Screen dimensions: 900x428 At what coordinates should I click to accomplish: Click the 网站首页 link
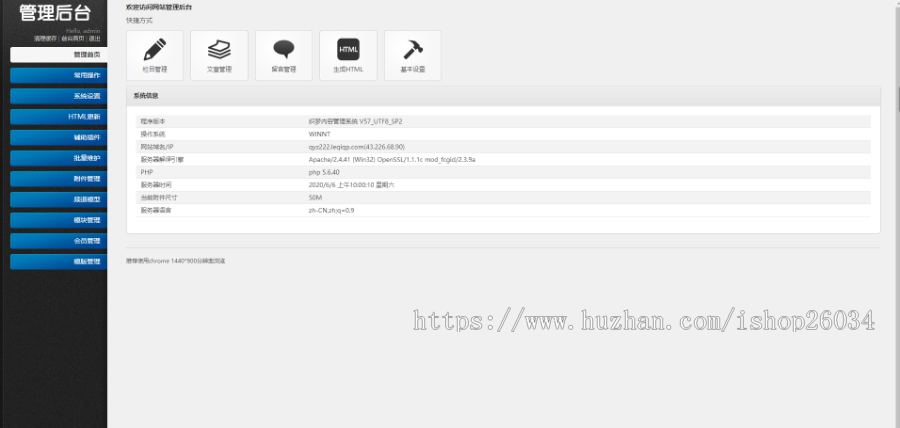click(x=73, y=38)
